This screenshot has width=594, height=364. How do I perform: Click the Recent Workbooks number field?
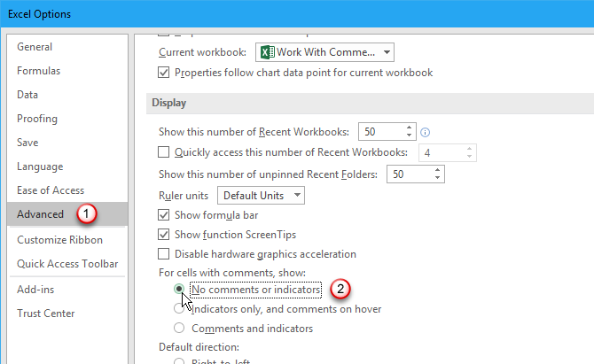tap(379, 133)
